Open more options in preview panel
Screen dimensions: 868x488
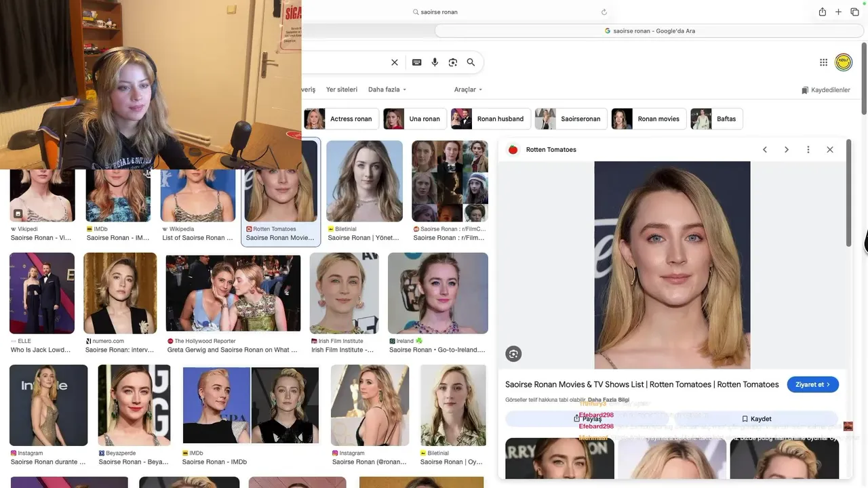point(808,150)
